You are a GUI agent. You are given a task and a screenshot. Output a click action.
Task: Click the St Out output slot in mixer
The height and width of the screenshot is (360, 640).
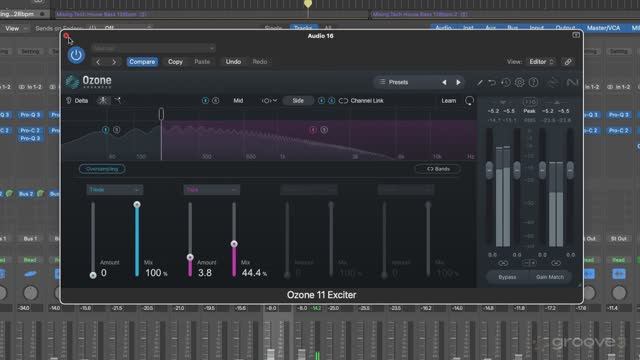click(618, 238)
